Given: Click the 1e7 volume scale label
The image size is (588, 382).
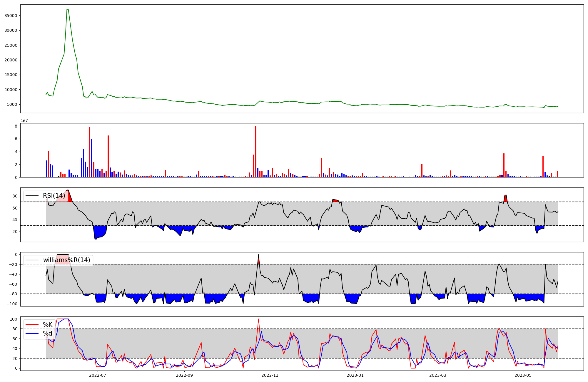Looking at the screenshot, I should coord(24,120).
